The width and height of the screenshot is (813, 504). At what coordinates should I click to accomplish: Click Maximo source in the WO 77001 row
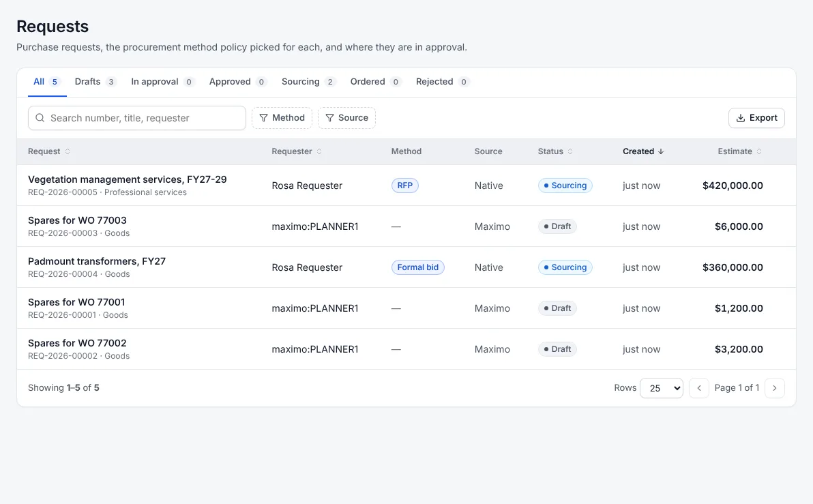pos(492,308)
